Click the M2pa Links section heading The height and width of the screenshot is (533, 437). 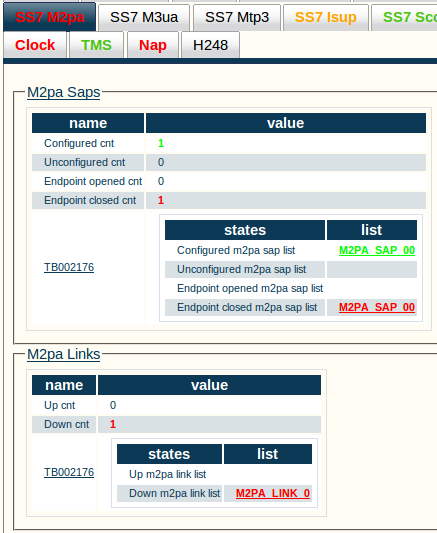point(64,354)
